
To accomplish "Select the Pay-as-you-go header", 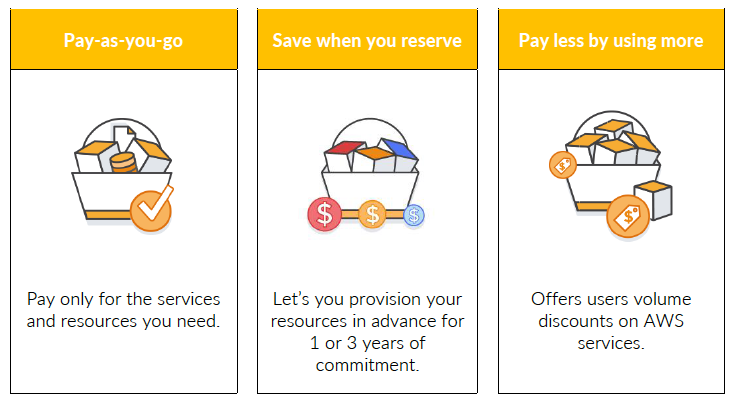I will [123, 41].
